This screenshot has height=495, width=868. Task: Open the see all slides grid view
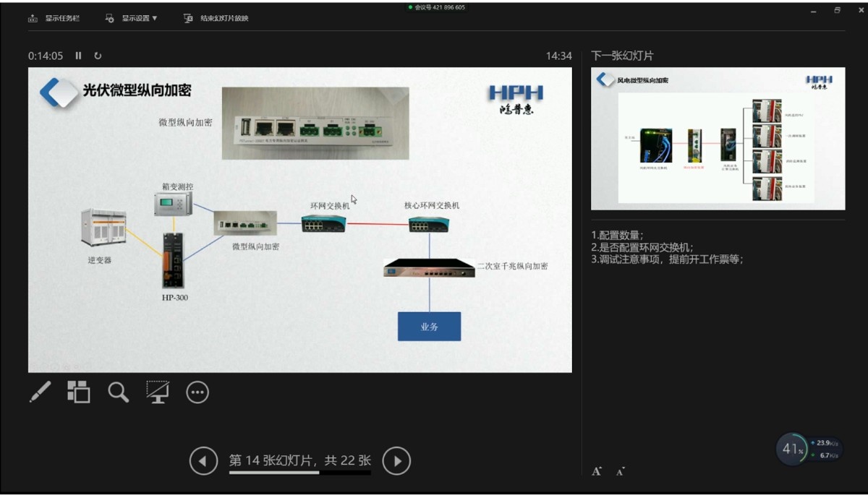[x=78, y=392]
